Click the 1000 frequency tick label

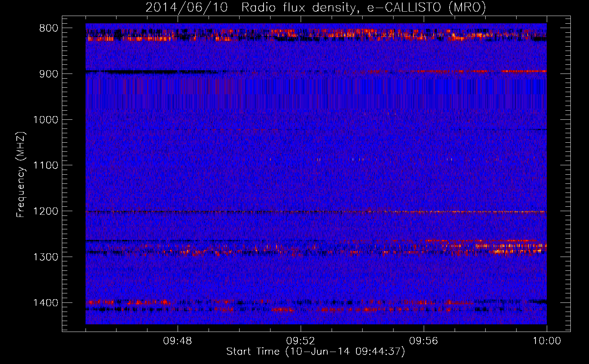(46, 120)
